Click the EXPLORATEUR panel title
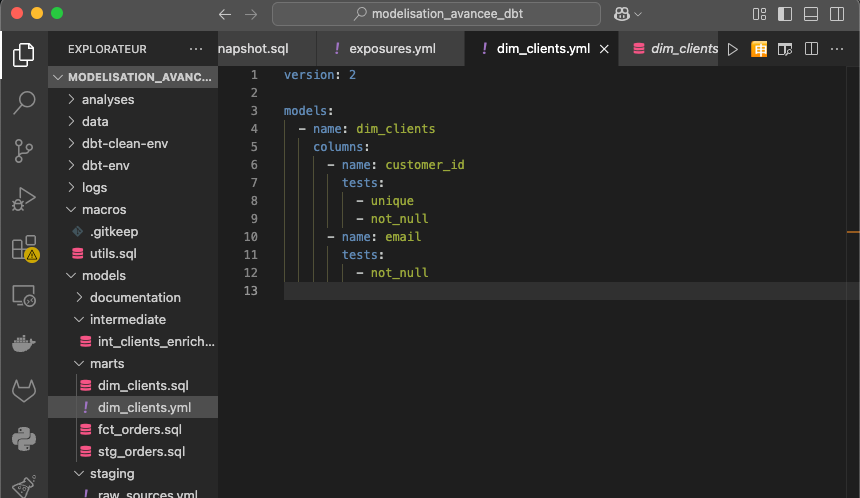Image resolution: width=860 pixels, height=498 pixels. pos(107,49)
